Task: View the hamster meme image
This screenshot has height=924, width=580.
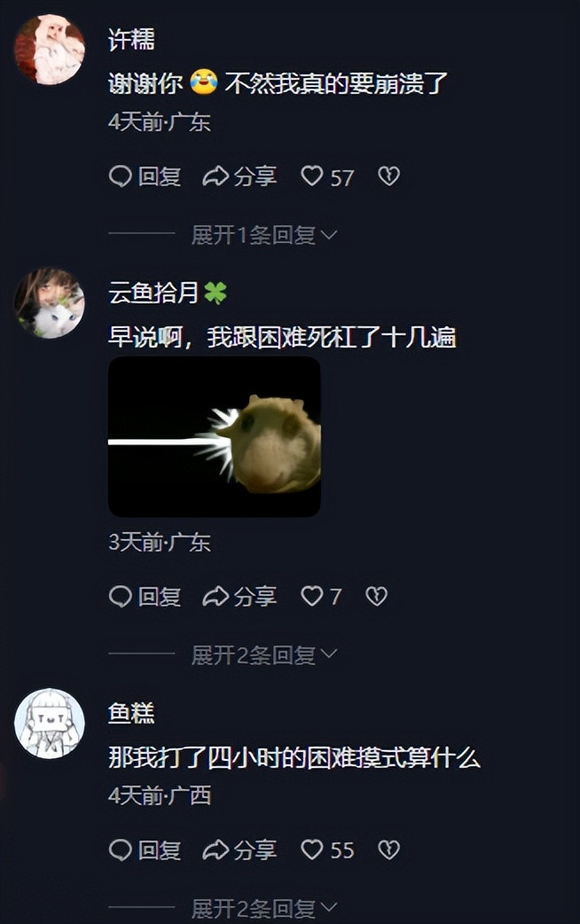Action: (215, 436)
